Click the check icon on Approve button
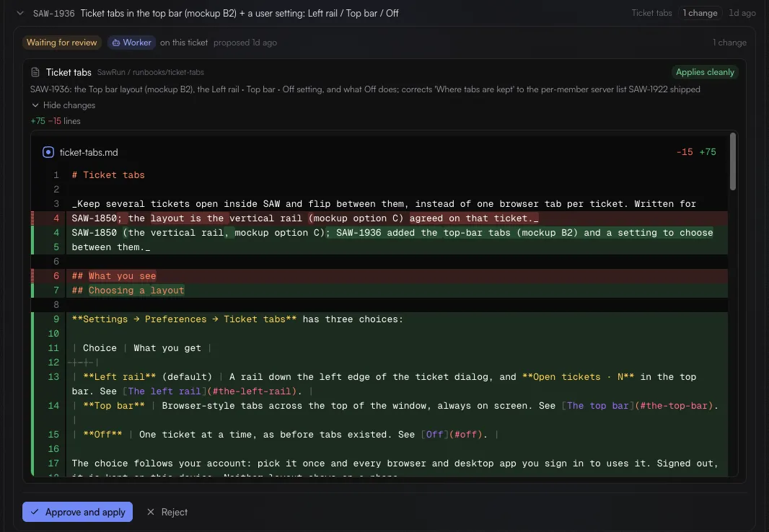 [35, 512]
